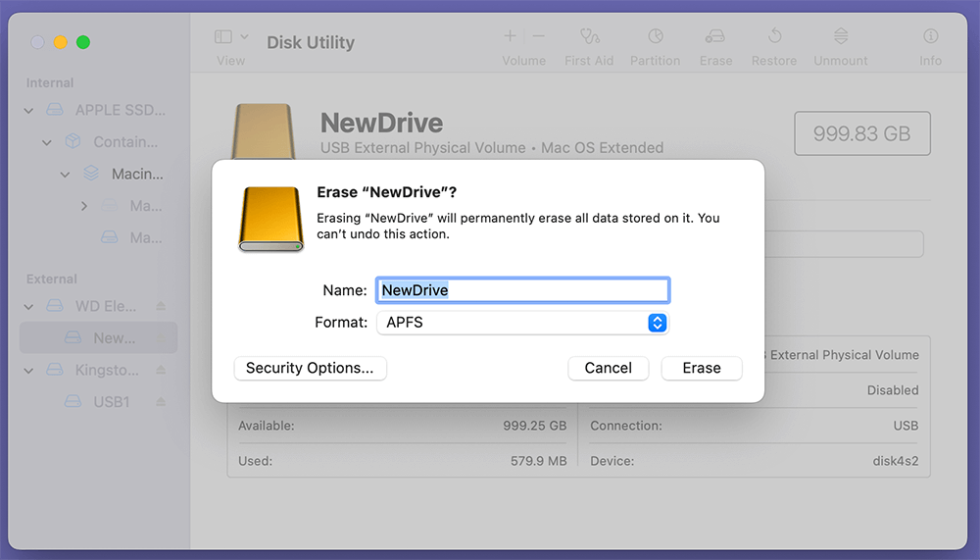
Task: Click the Device value disk4s2
Action: pos(895,461)
